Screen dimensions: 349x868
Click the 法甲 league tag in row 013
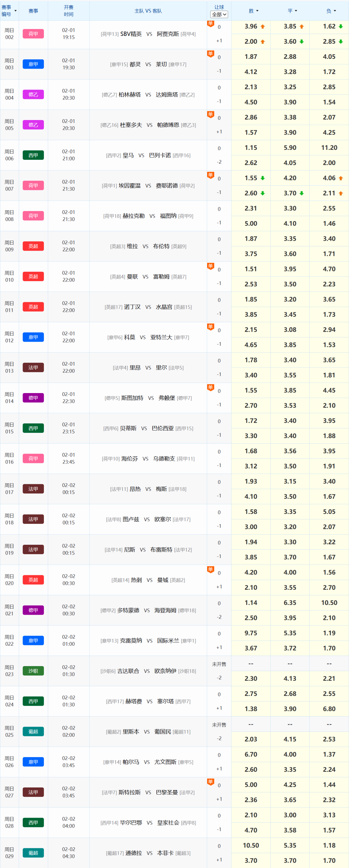click(x=33, y=367)
